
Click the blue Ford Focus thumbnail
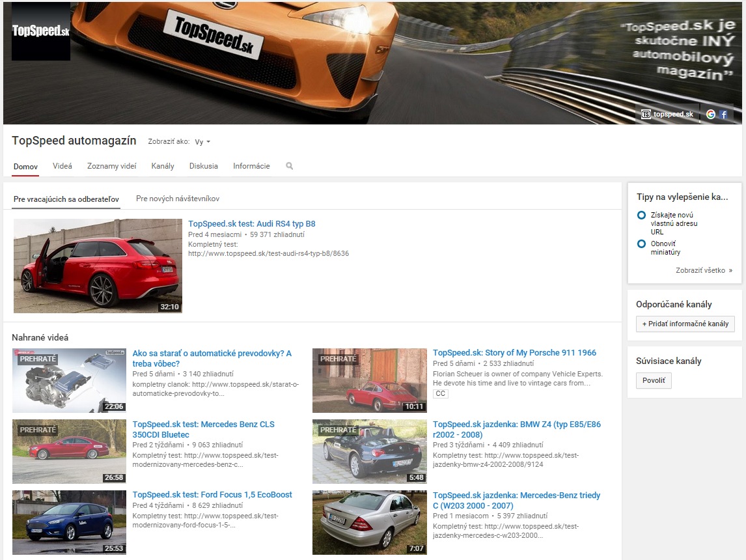pyautogui.click(x=69, y=522)
